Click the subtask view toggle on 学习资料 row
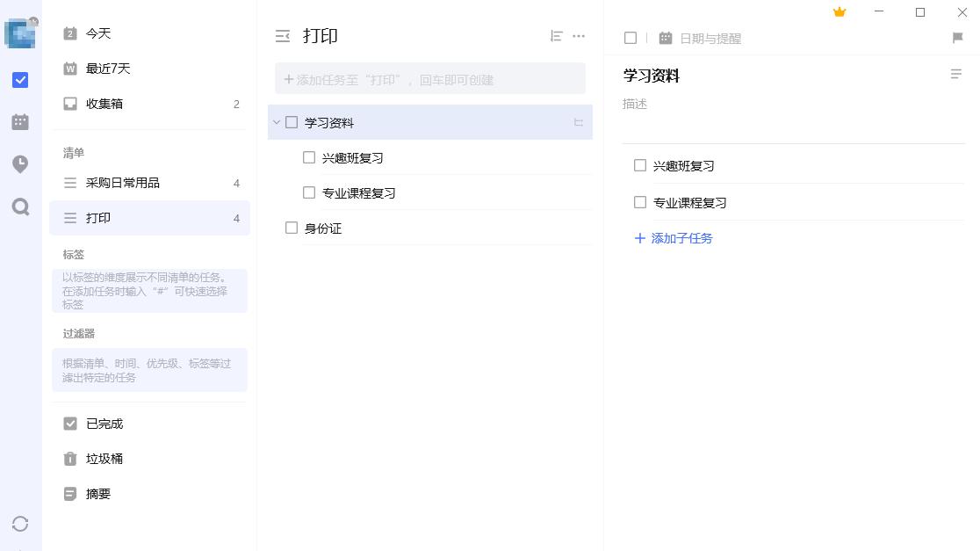 [x=579, y=123]
